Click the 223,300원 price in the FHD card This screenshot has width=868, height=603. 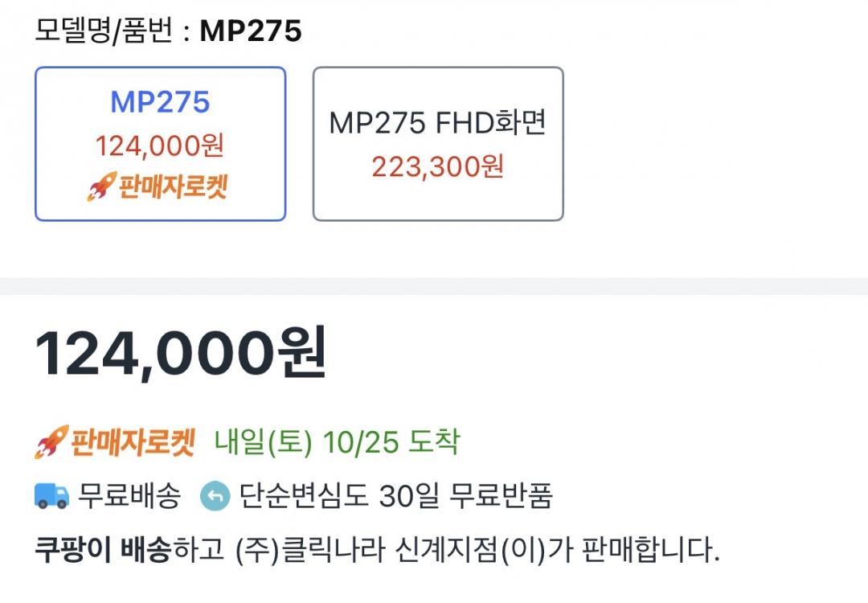coord(437,166)
